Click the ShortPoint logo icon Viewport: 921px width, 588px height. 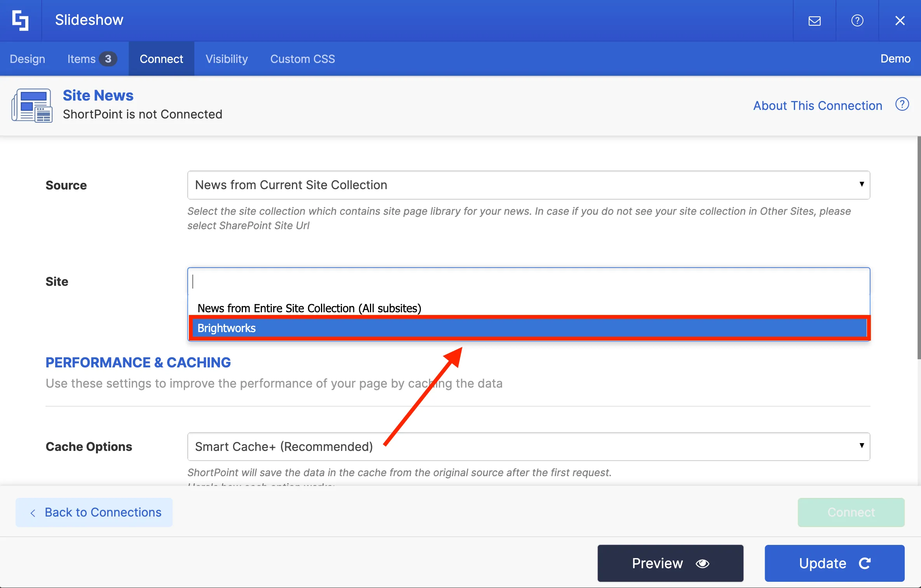(x=20, y=20)
